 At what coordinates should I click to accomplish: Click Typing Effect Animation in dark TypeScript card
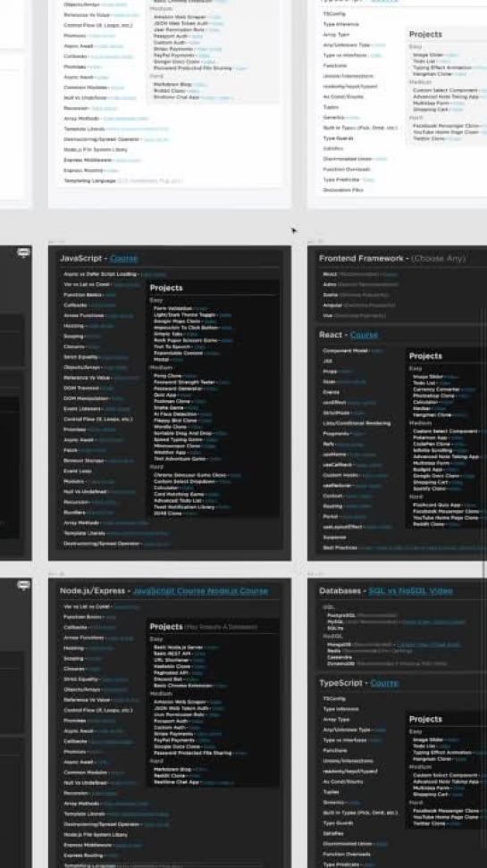[x=441, y=752]
